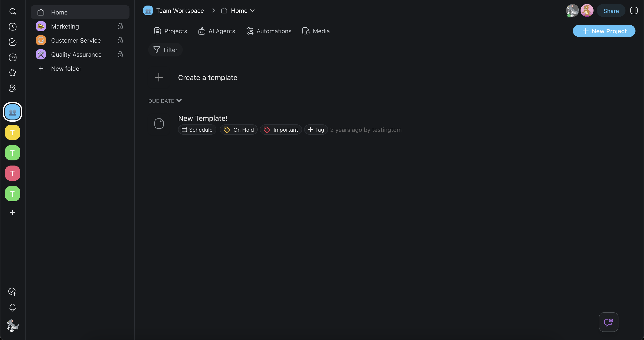Screen dimensions: 644x340
Task: Click the New Project button
Action: coord(604,31)
